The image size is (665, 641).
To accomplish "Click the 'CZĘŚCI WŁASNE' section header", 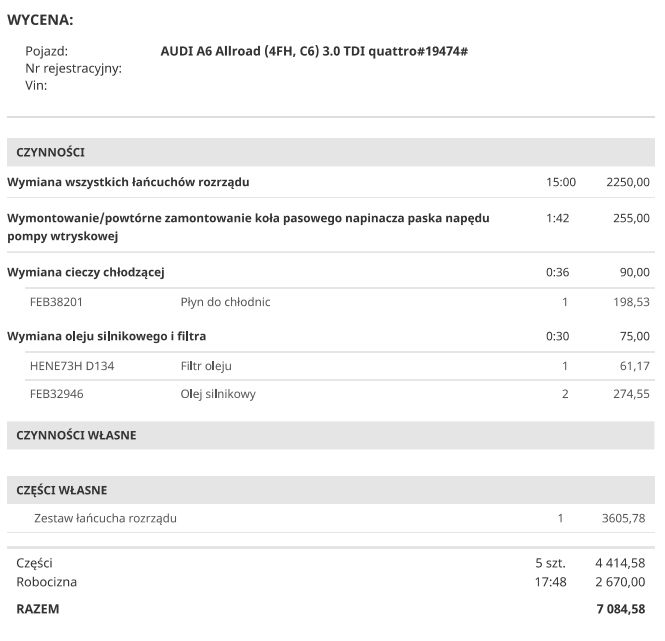I will point(331,490).
